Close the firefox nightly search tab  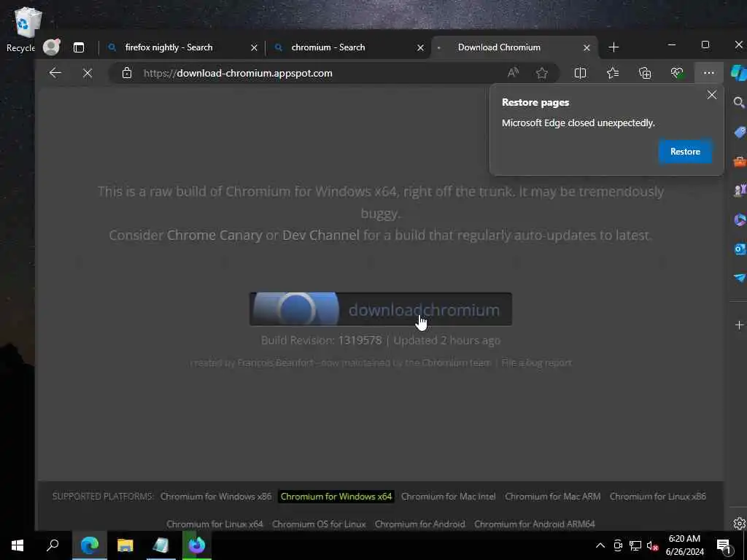pos(254,47)
